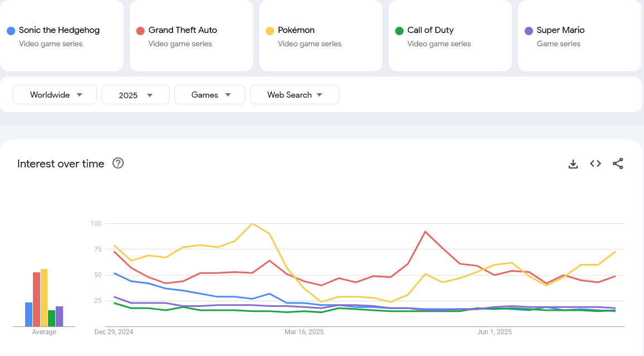Click the yellow dot for Pokémon
Image resolution: width=644 pixels, height=356 pixels.
tap(270, 31)
